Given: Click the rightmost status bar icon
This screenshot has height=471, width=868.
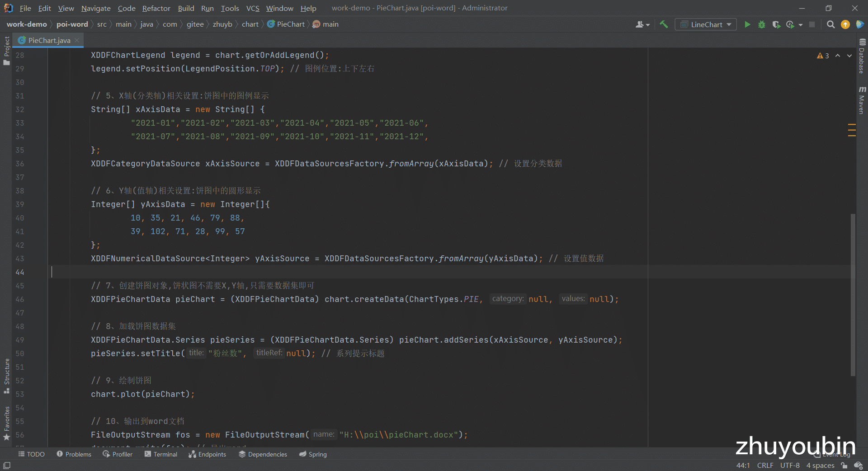Looking at the screenshot, I should click(x=858, y=465).
